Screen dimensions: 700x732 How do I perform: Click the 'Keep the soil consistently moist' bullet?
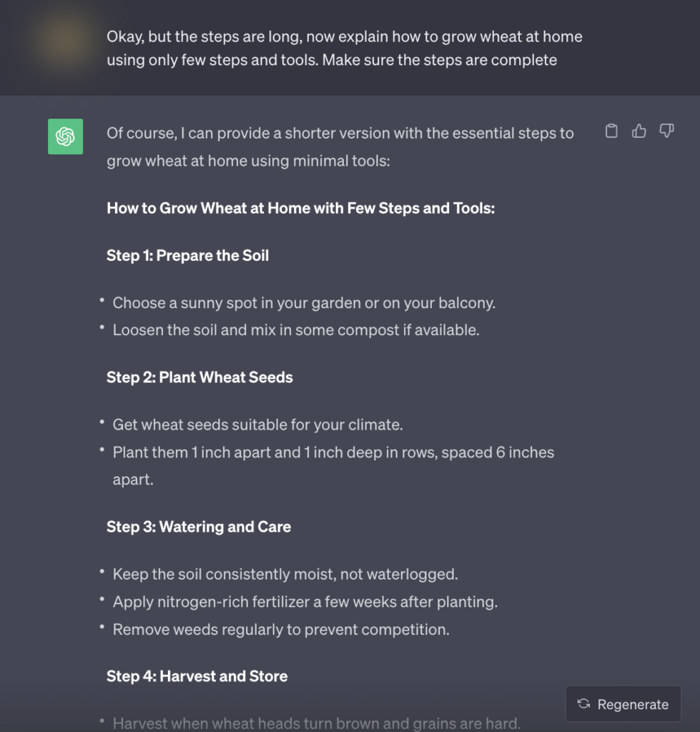click(x=285, y=574)
